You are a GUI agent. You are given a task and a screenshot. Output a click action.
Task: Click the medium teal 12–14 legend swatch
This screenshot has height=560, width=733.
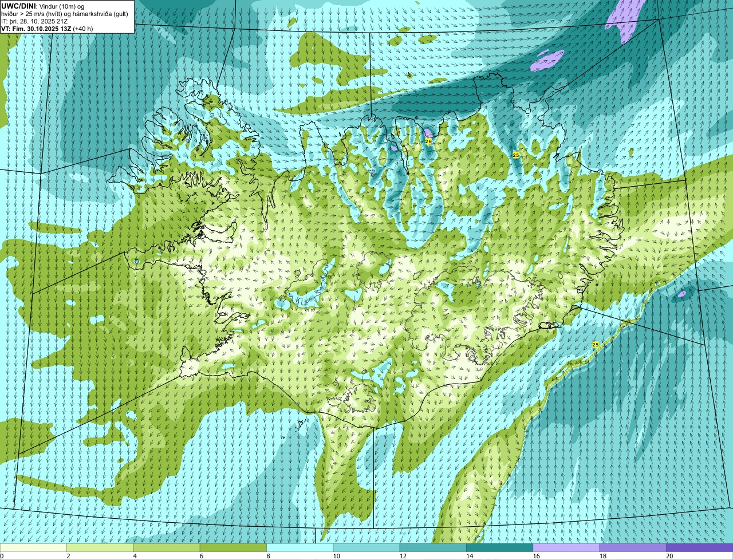[x=433, y=547]
